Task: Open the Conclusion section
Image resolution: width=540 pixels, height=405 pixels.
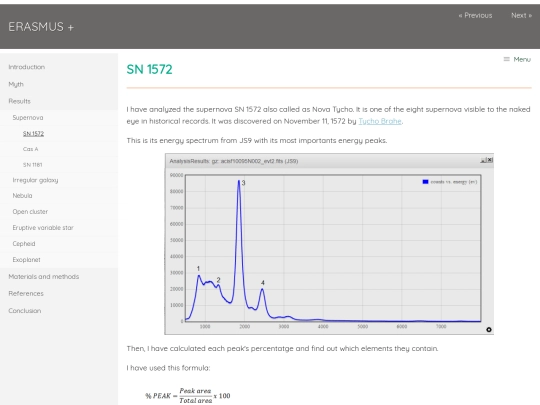Action: [25, 311]
